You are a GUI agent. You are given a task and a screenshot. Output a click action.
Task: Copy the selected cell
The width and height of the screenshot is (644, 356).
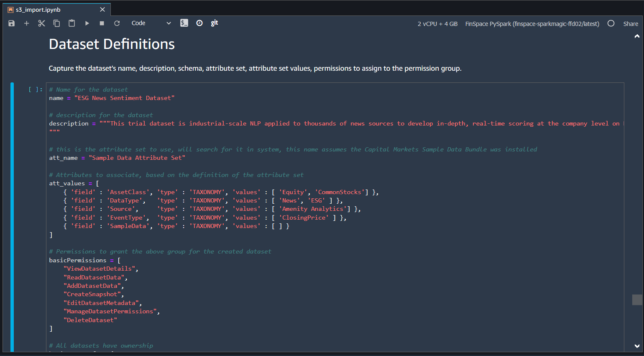point(56,23)
